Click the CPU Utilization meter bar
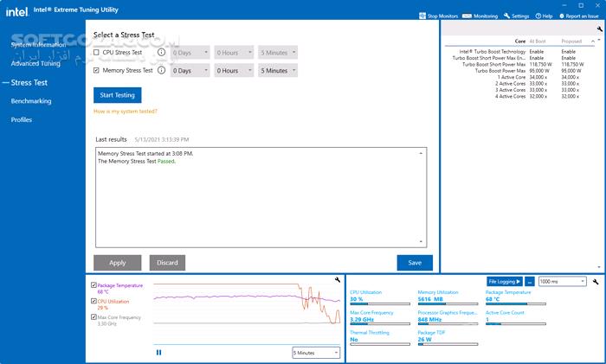This screenshot has height=364, width=606. point(380,303)
